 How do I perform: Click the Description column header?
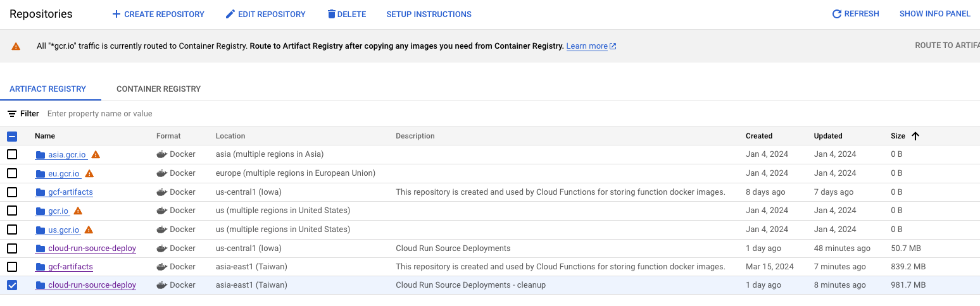tap(415, 136)
